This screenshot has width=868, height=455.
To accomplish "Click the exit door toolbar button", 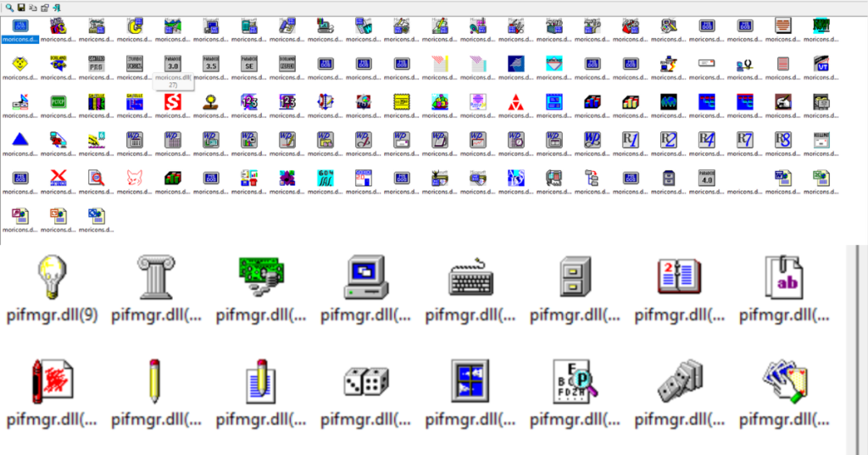I will click(x=57, y=8).
